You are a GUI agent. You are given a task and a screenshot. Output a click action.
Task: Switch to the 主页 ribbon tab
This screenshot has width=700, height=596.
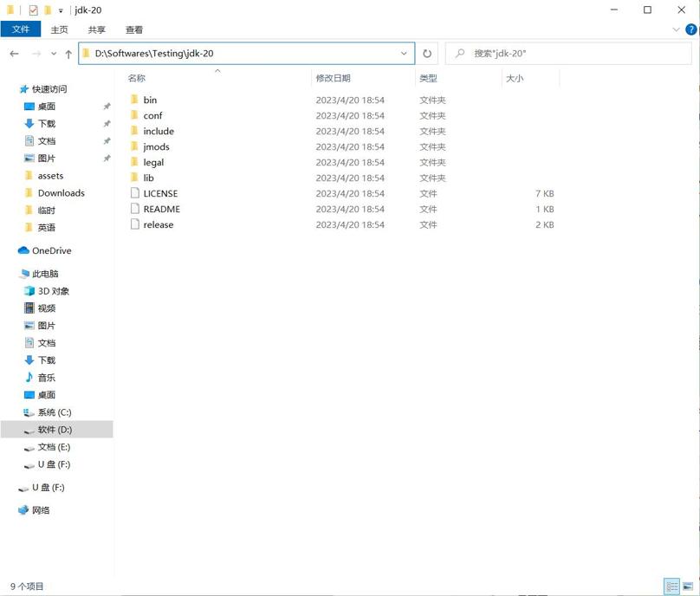60,29
